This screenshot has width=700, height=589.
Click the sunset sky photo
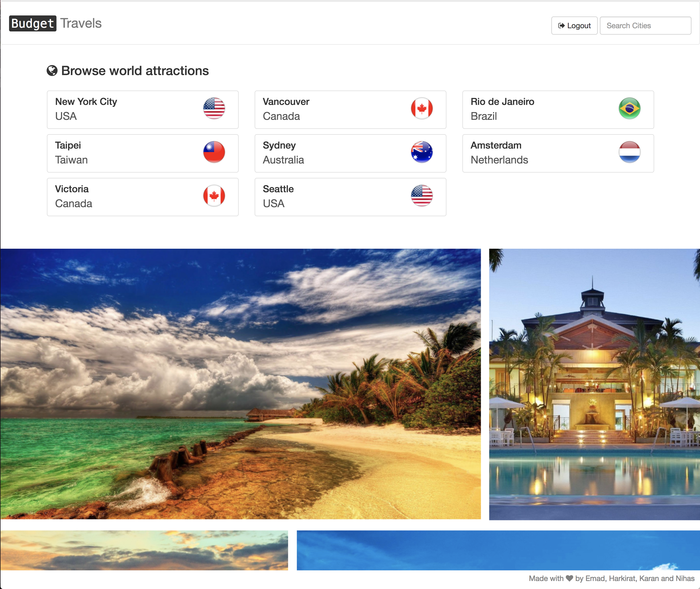point(144,550)
